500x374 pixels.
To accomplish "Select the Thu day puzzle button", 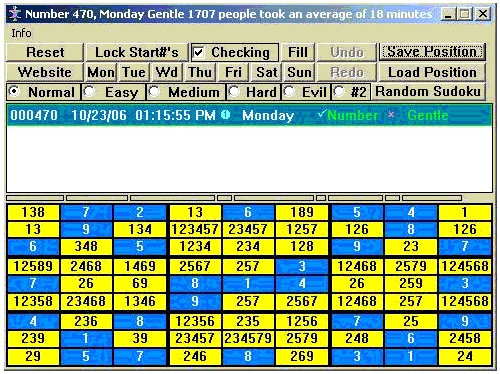I will [200, 72].
